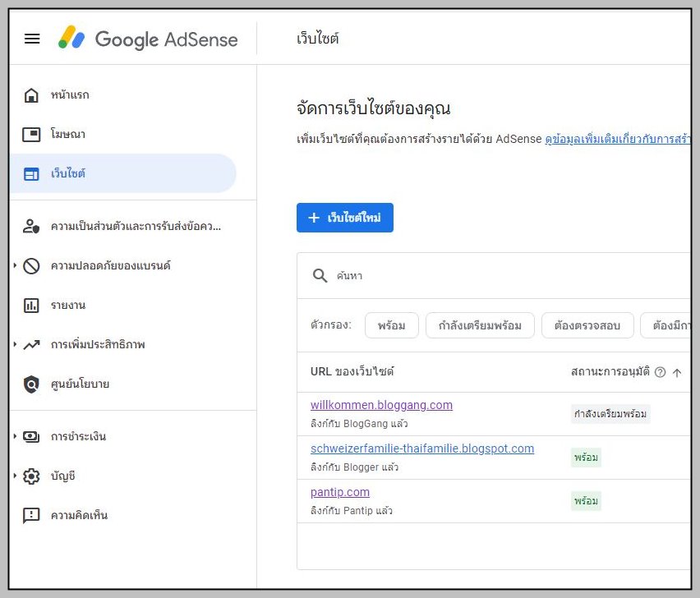
Task: Expand the ความปลอดภัยของแบรนด์ submenu arrow
Action: [x=15, y=266]
